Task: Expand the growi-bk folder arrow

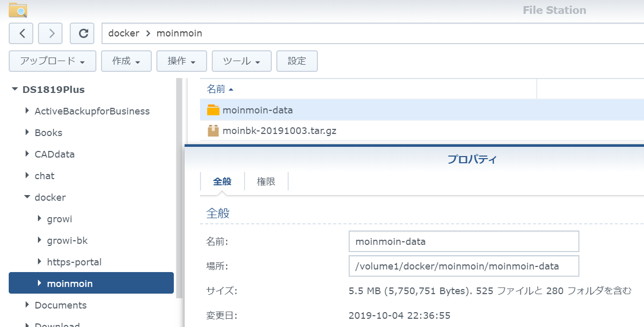Action: pos(39,240)
